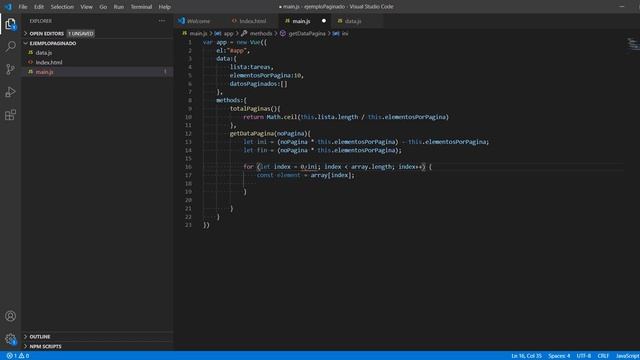Screen dimensions: 640x360
Task: Close main.js tab via unsaved dot
Action: [324, 21]
